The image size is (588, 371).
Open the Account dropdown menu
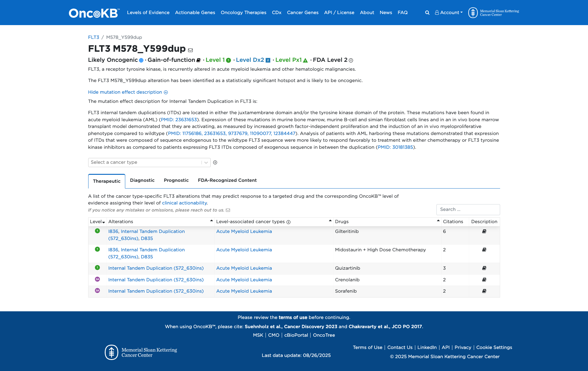[449, 13]
